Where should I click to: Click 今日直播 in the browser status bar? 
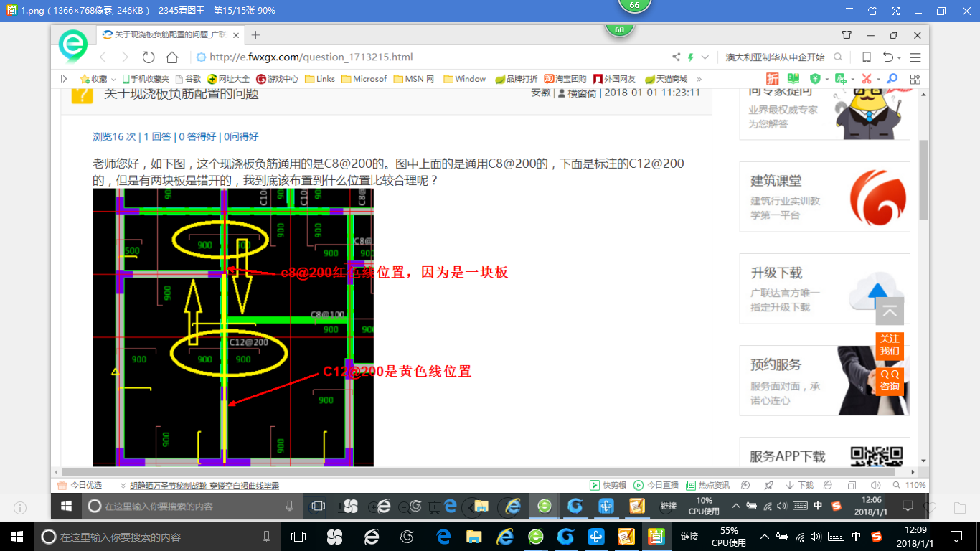656,485
